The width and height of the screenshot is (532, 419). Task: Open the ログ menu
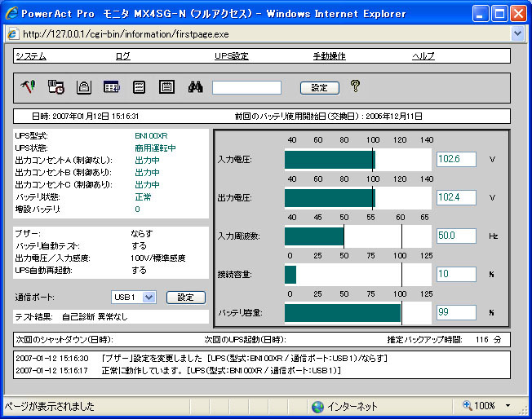pos(123,56)
